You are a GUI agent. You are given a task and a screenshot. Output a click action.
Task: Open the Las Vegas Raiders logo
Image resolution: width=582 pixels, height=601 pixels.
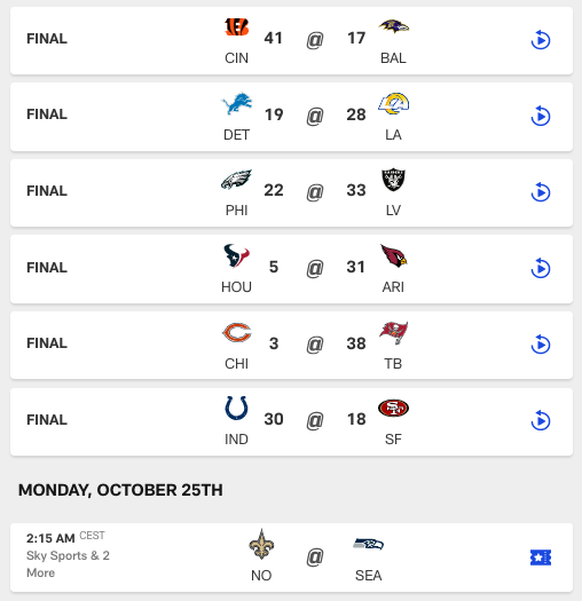coord(394,179)
